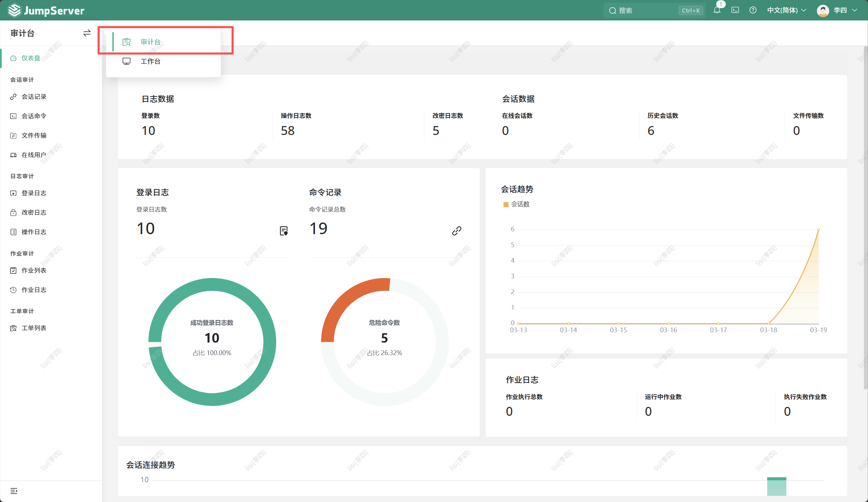Go to 操作日志 in the sidebar

34,232
